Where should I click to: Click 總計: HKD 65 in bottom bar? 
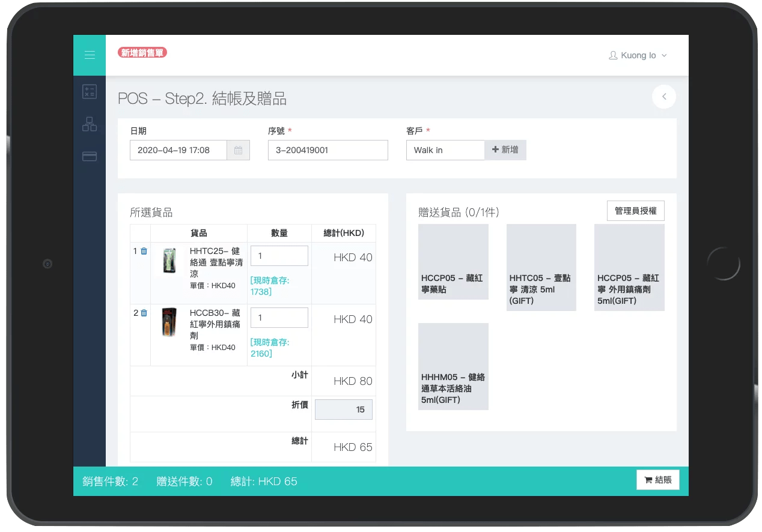264,481
